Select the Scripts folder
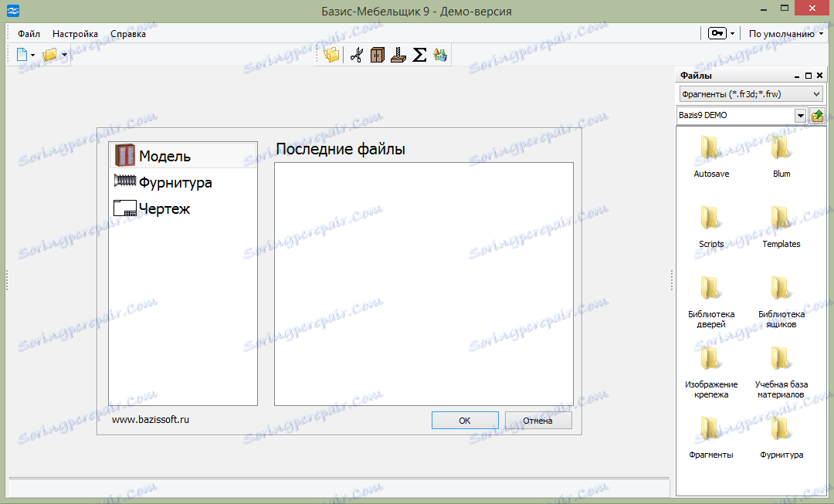 pos(711,226)
